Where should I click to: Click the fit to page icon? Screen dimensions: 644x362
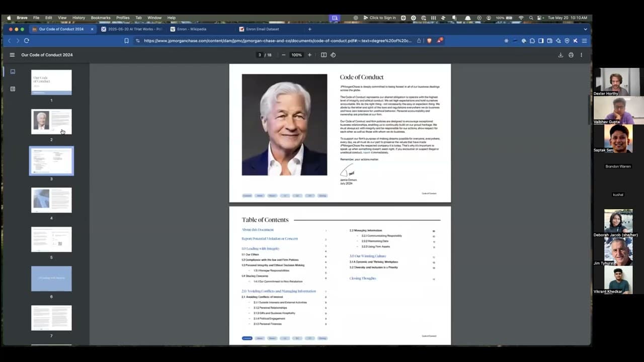point(324,55)
